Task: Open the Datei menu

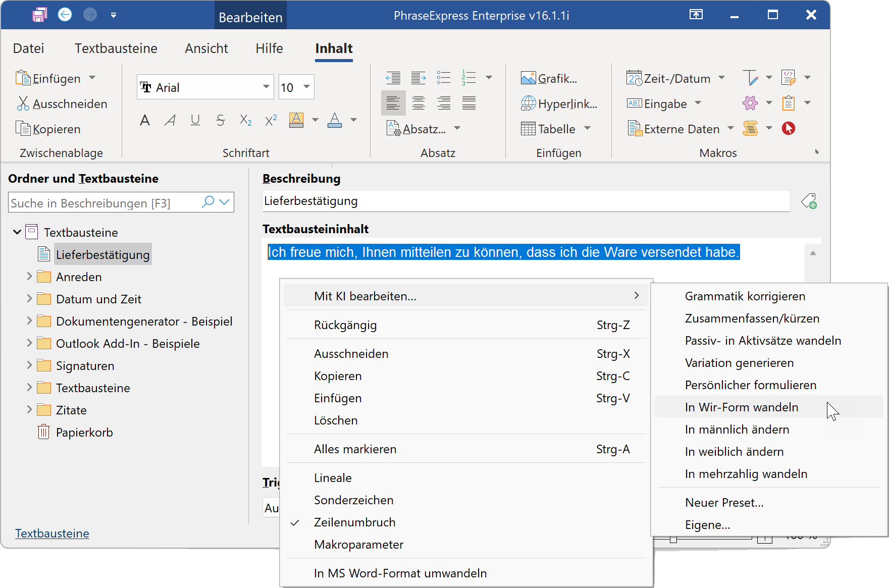Action: tap(29, 48)
